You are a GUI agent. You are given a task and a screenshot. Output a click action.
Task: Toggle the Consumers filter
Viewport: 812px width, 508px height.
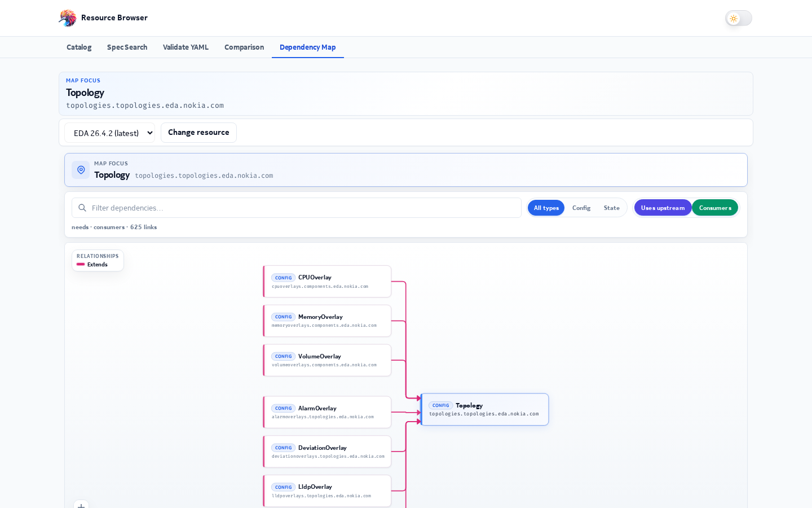[x=715, y=208]
